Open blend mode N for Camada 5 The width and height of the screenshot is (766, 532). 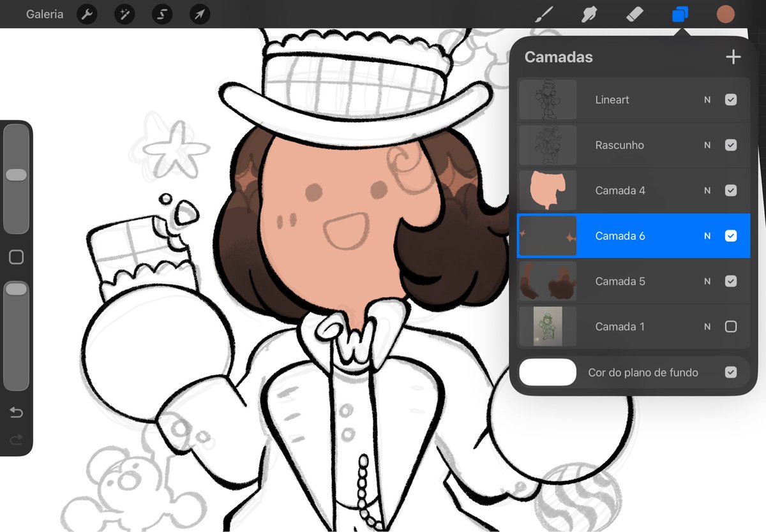pyautogui.click(x=707, y=281)
